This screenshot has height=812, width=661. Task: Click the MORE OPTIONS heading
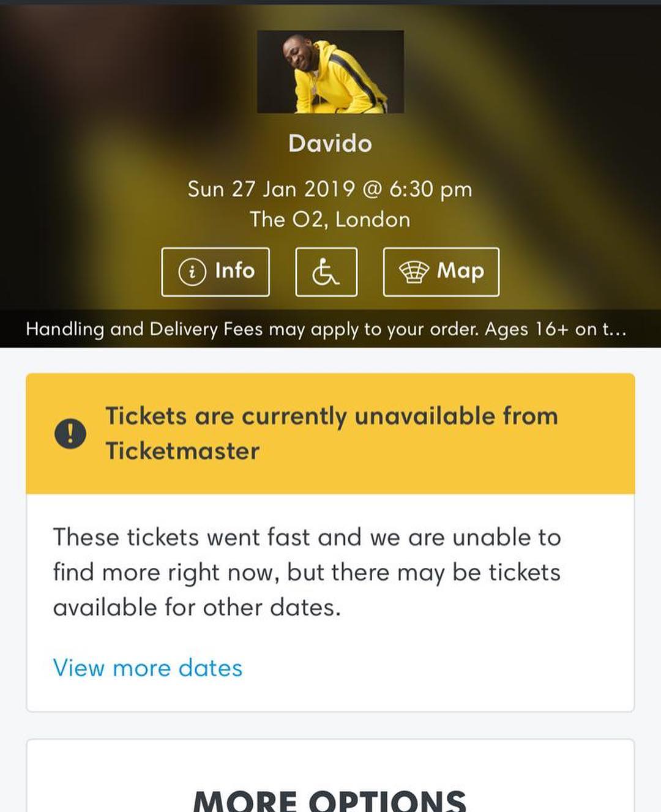pyautogui.click(x=330, y=800)
